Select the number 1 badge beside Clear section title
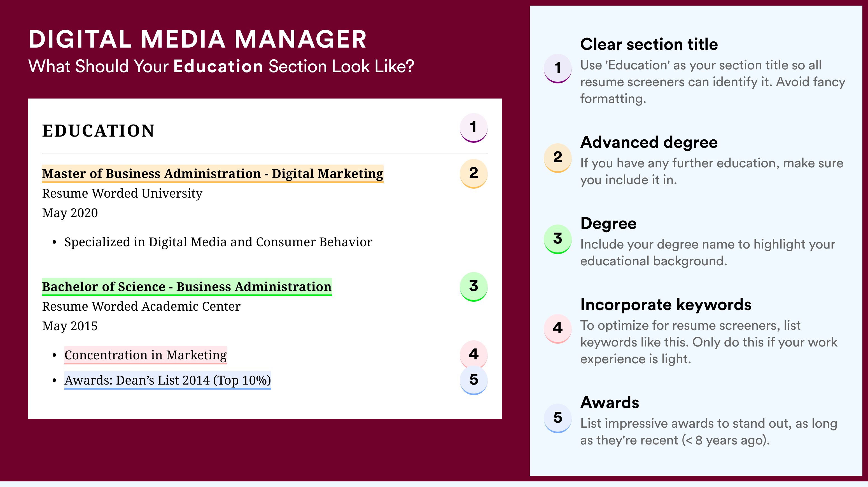868x487 pixels. (x=558, y=68)
